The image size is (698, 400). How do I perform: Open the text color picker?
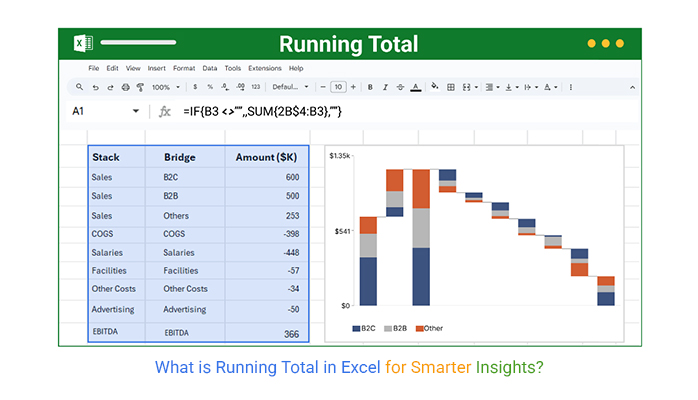(417, 87)
